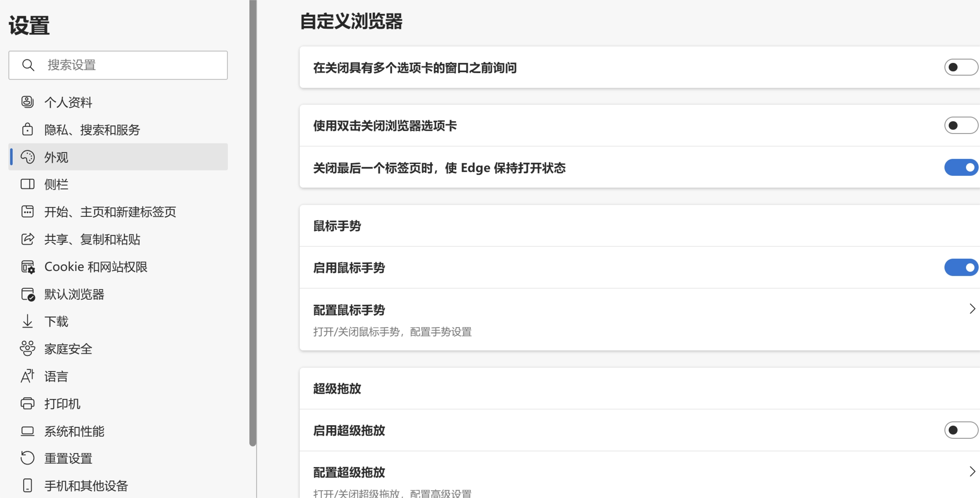Click the search magnifier icon
The image size is (980, 498).
pyautogui.click(x=28, y=65)
